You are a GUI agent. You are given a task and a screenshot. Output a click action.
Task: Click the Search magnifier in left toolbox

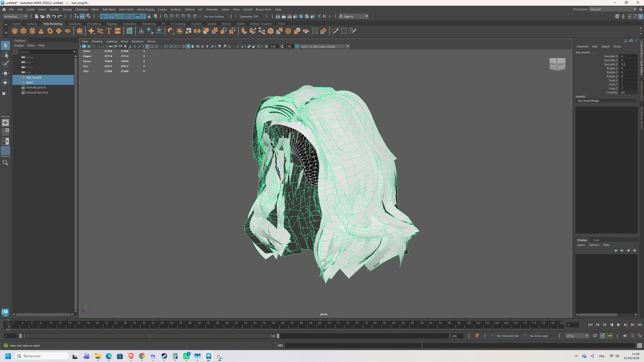click(5, 163)
